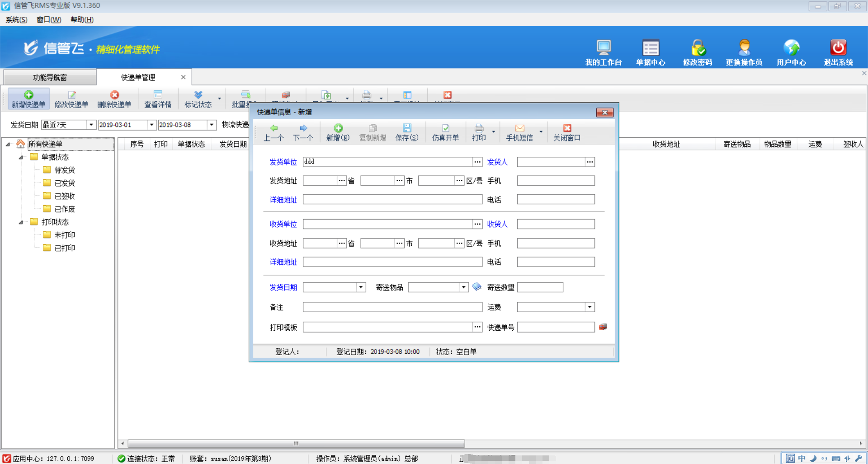The height and width of the screenshot is (464, 868).
Task: Switch to the 功能导航窗 tab
Action: (50, 77)
